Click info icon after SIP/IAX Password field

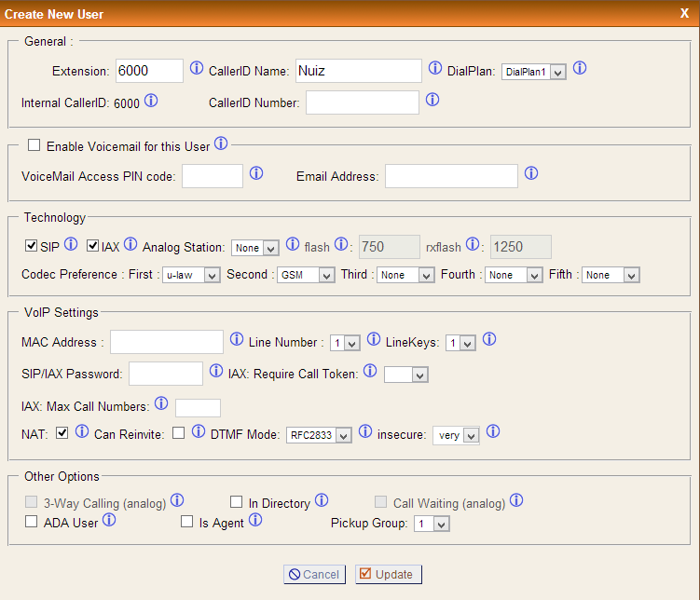pos(216,371)
